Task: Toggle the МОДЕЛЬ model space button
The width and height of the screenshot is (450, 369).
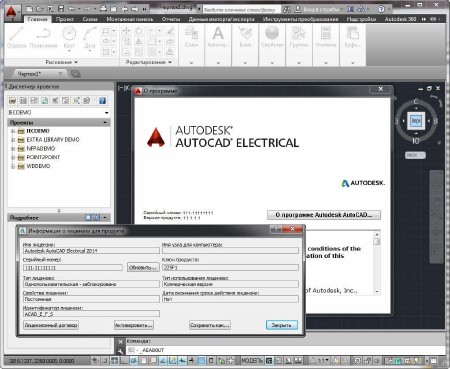Action: tap(252, 360)
